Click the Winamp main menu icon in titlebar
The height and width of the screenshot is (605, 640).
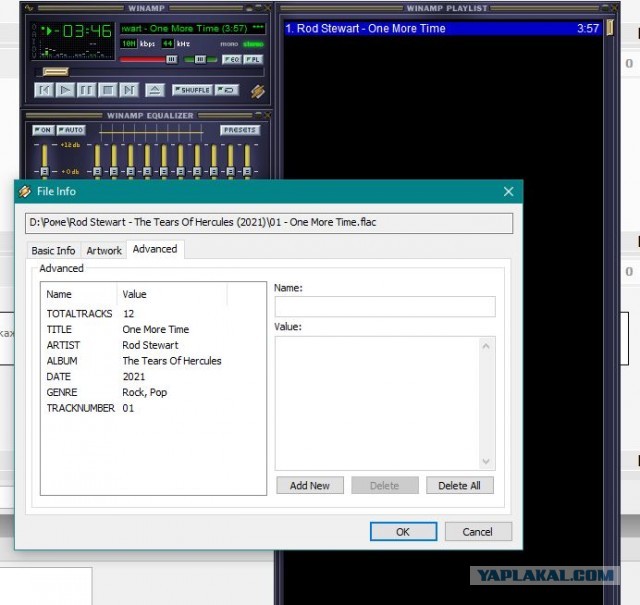29,7
